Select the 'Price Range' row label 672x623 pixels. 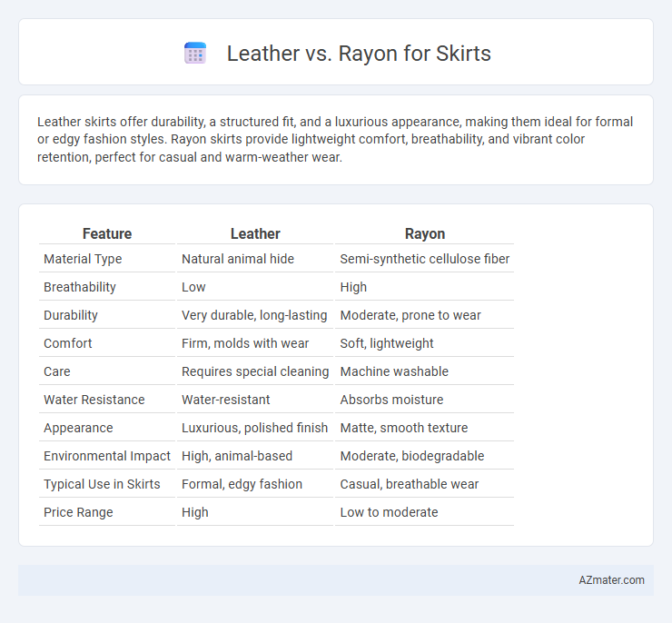78,512
